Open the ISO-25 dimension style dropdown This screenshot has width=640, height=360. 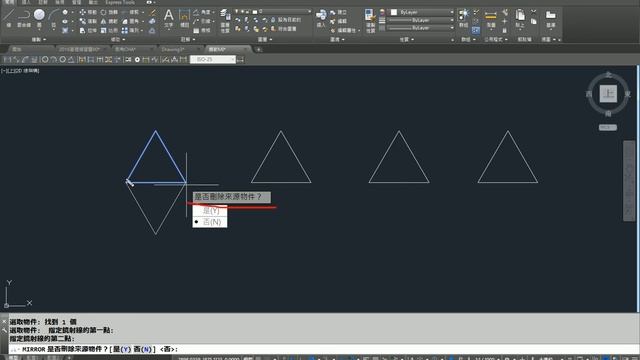pos(213,60)
